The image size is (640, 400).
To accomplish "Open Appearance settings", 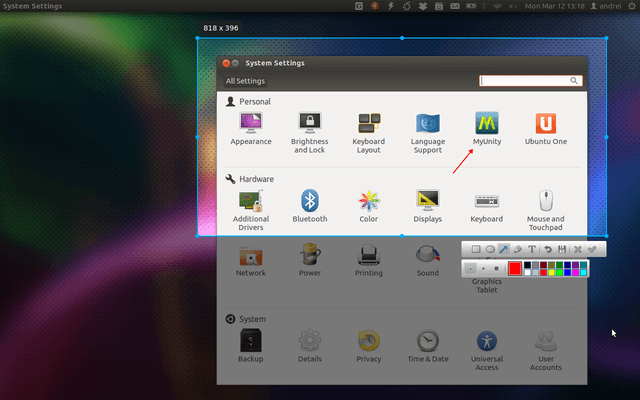I will 251,129.
